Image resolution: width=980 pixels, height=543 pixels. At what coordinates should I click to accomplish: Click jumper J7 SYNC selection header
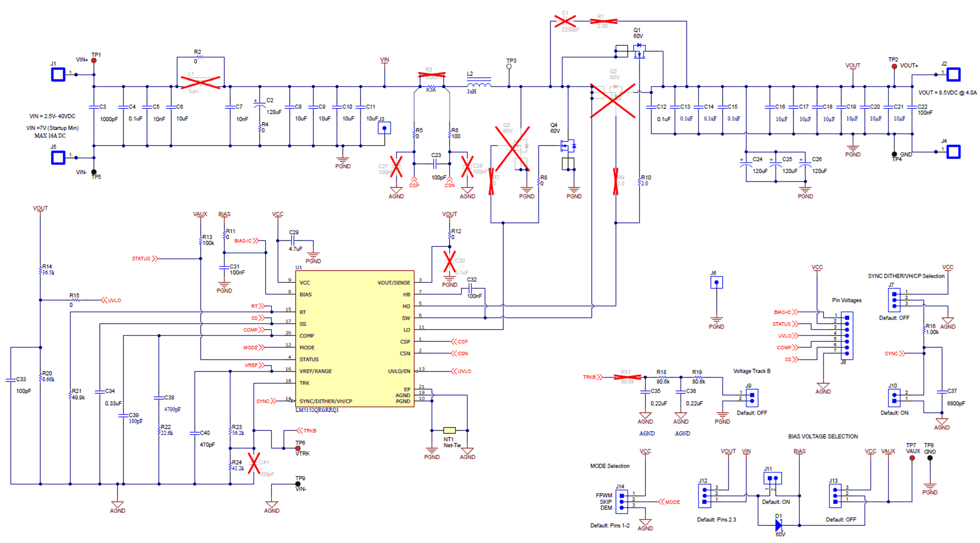[x=894, y=300]
